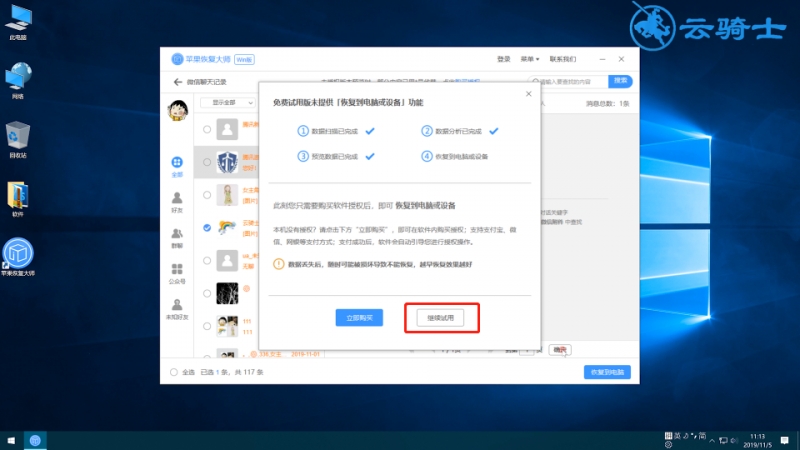This screenshot has height=450, width=800.
Task: Tick the shield-avatar chat row radio
Action: coord(207,162)
